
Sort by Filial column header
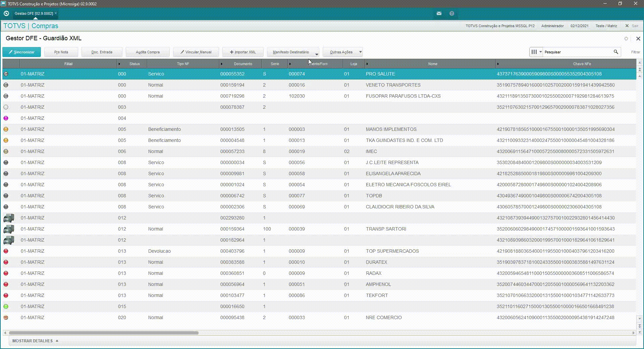coord(68,64)
